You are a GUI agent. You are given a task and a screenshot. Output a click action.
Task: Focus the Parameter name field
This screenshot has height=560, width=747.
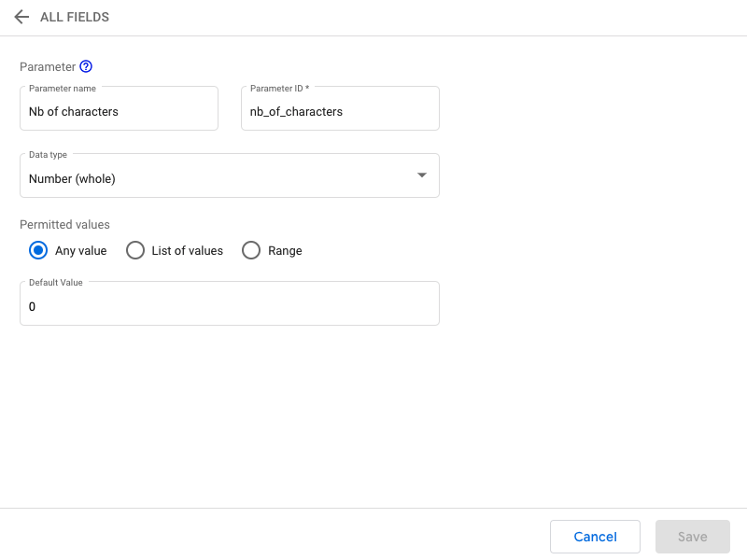pos(120,108)
